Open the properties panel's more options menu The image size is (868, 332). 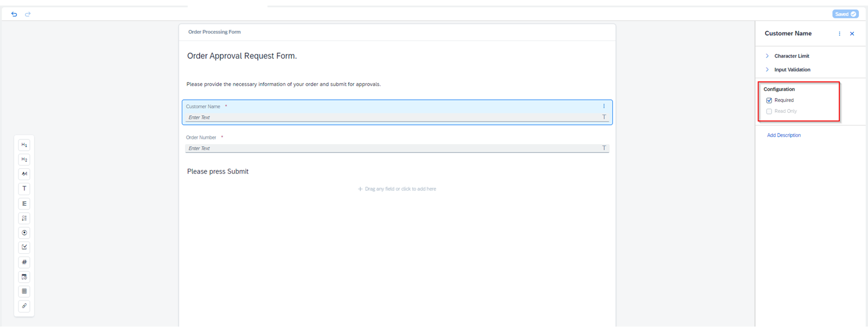[x=840, y=34]
